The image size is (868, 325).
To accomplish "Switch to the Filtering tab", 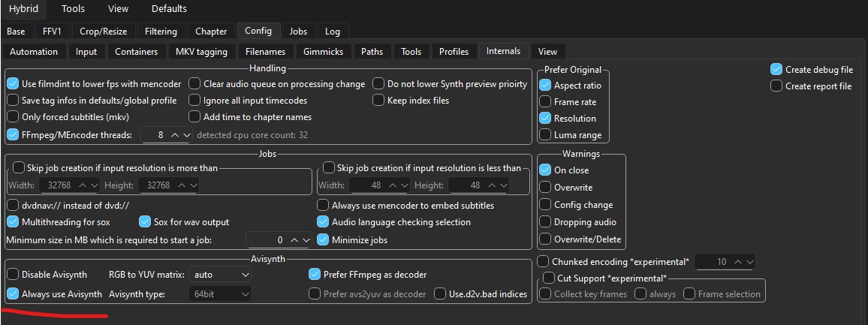I will tap(161, 31).
